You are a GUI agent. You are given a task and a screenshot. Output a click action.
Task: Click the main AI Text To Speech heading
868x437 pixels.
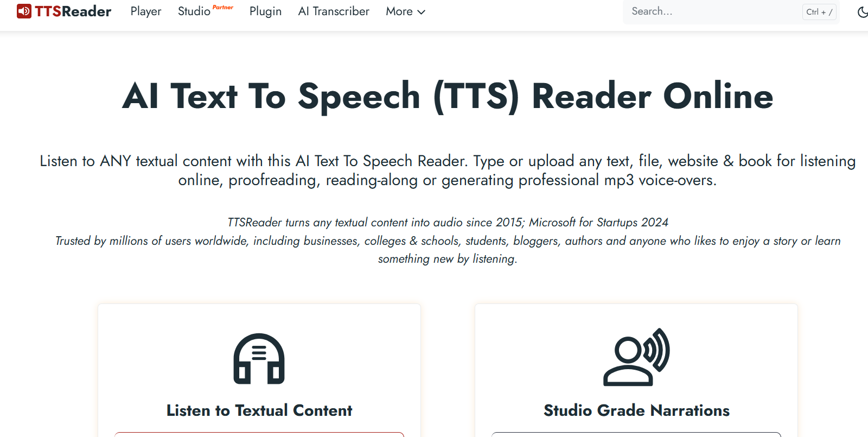[x=448, y=96]
